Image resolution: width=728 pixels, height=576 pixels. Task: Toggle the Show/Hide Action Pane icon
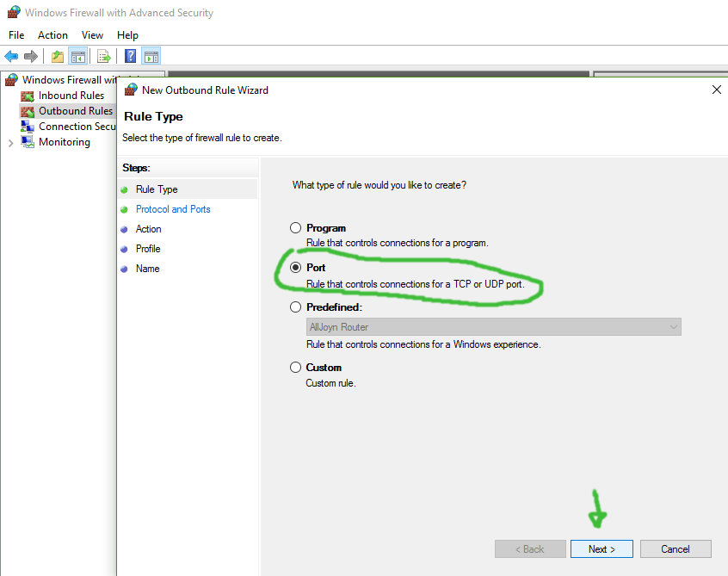(x=151, y=57)
